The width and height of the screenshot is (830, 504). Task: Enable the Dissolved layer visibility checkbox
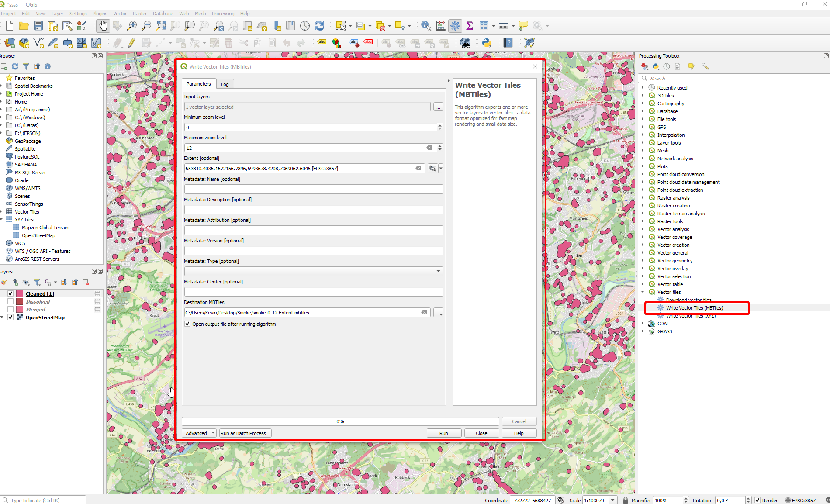pyautogui.click(x=10, y=301)
